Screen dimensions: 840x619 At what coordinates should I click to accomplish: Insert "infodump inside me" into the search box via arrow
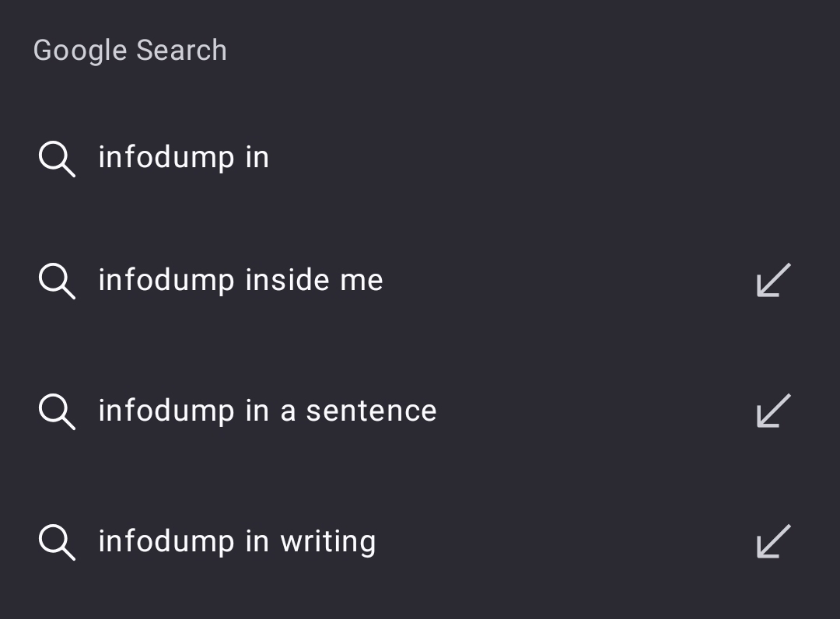pyautogui.click(x=773, y=280)
